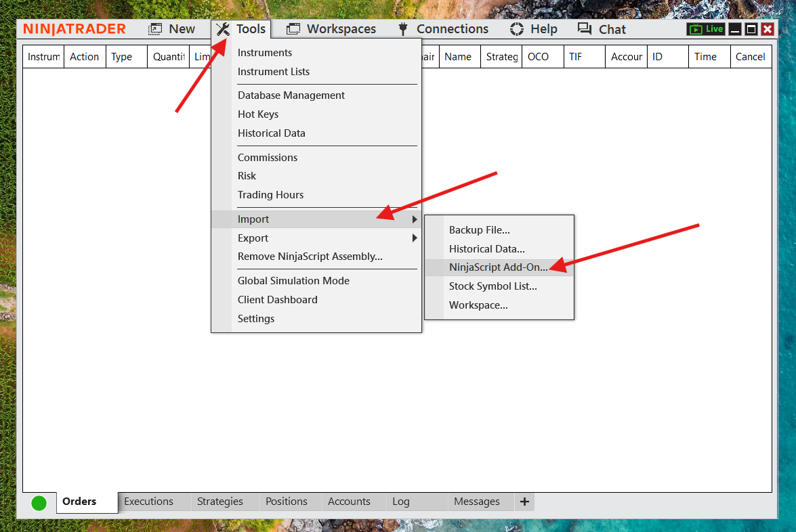
Task: Select the Risk menu item
Action: pos(316,176)
